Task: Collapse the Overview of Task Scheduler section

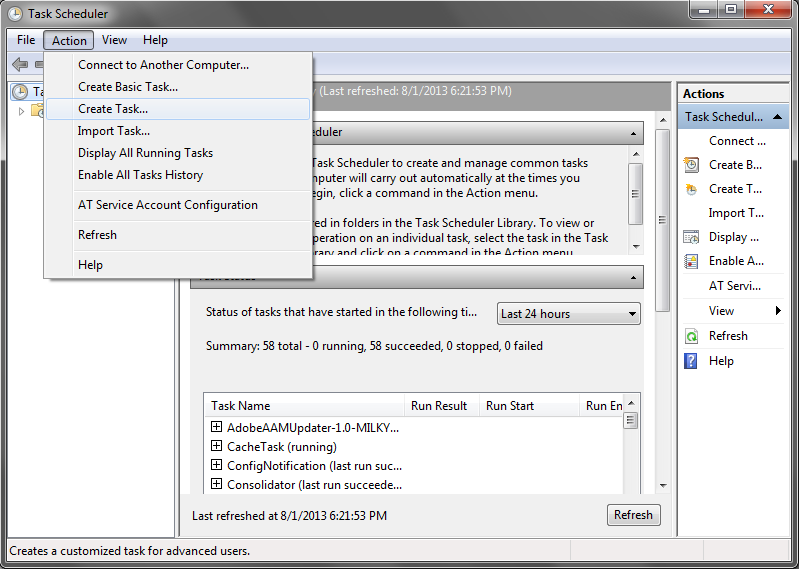Action: coord(633,133)
